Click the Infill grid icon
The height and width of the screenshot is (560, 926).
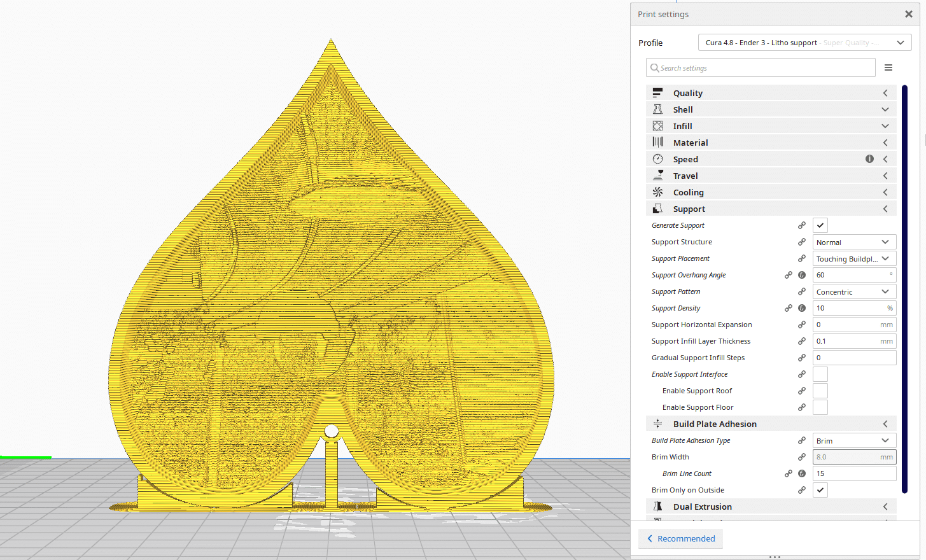coord(657,125)
